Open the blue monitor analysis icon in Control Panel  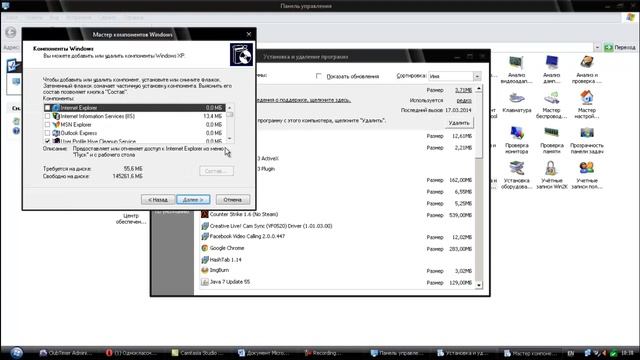coord(551,63)
